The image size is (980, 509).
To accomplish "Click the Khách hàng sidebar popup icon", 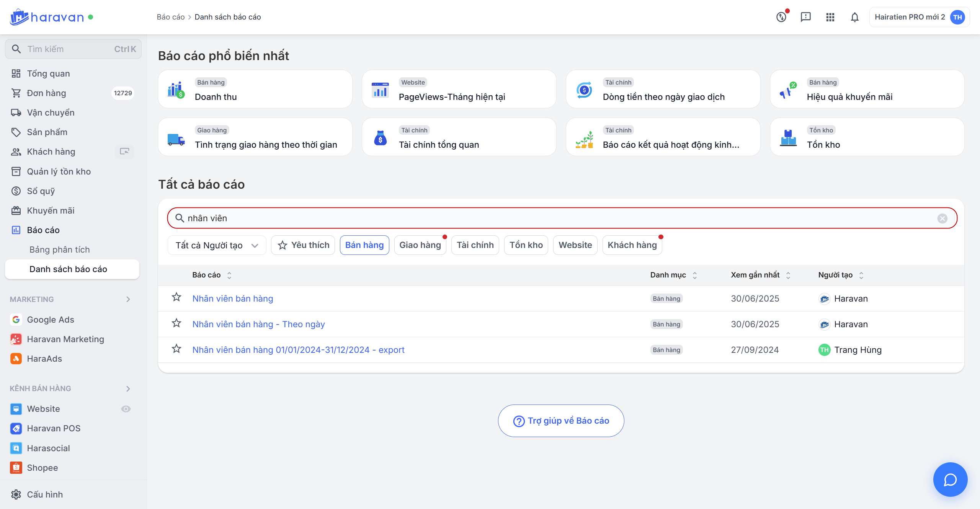I will (x=124, y=152).
